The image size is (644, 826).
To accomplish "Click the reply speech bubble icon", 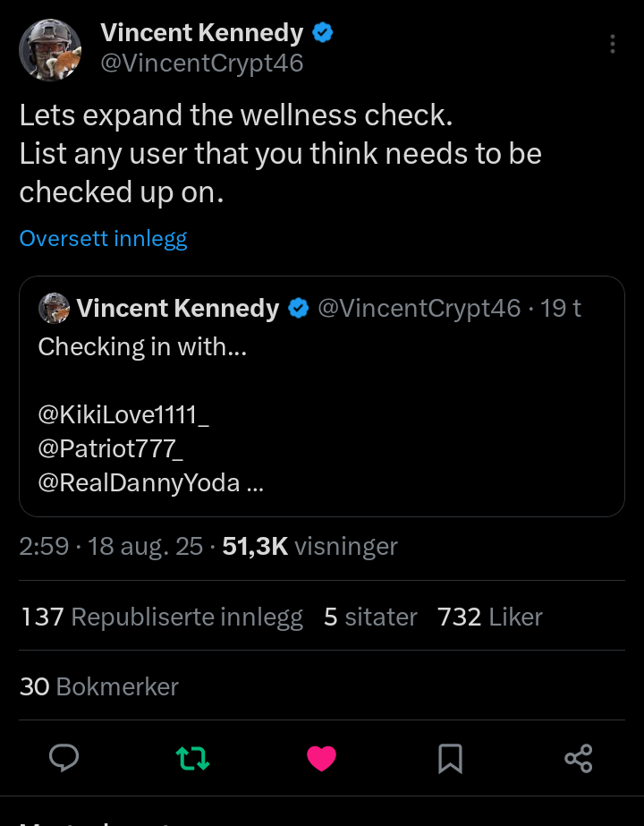I will tap(64, 759).
